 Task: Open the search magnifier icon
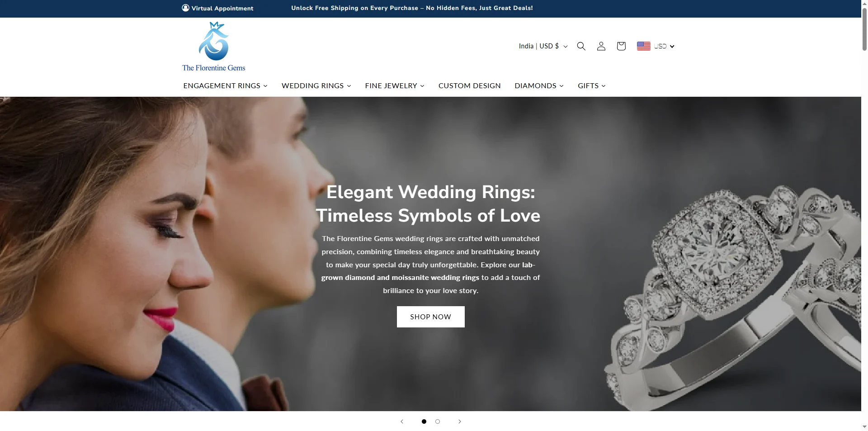click(581, 46)
